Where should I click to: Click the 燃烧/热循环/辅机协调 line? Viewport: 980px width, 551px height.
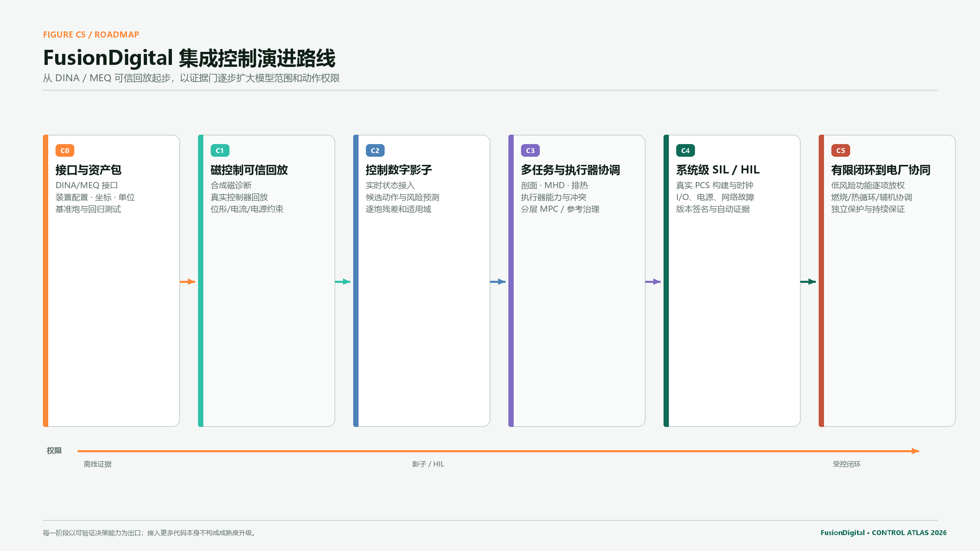[871, 197]
